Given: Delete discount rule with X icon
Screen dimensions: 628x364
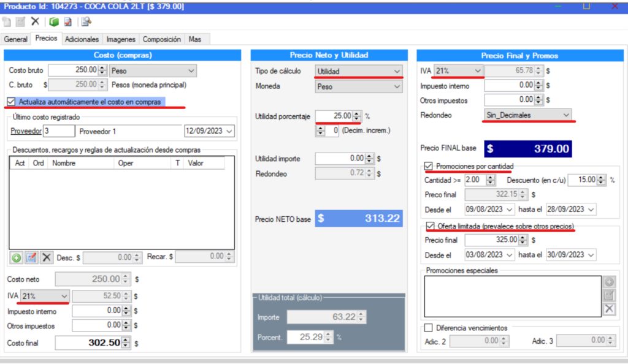Looking at the screenshot, I should click(x=47, y=257).
